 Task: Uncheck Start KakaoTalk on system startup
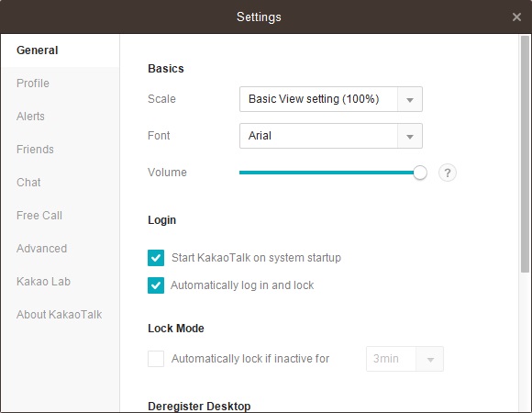tap(156, 258)
